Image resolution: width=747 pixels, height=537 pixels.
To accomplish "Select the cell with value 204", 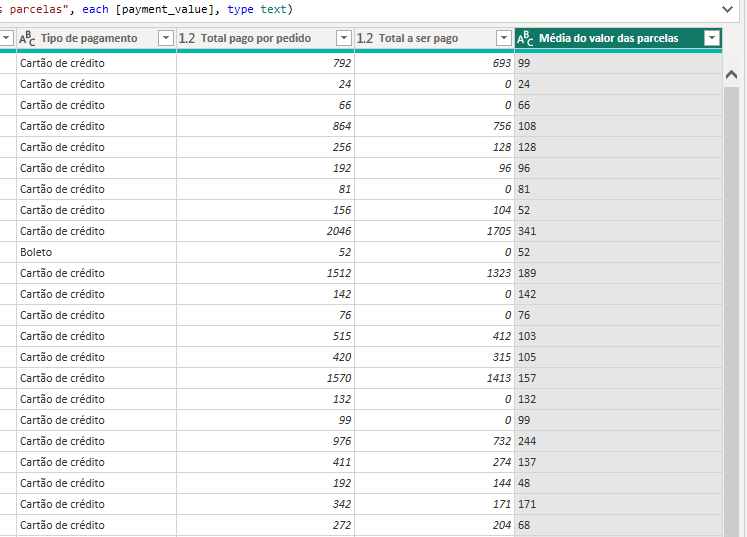I will click(x=434, y=525).
